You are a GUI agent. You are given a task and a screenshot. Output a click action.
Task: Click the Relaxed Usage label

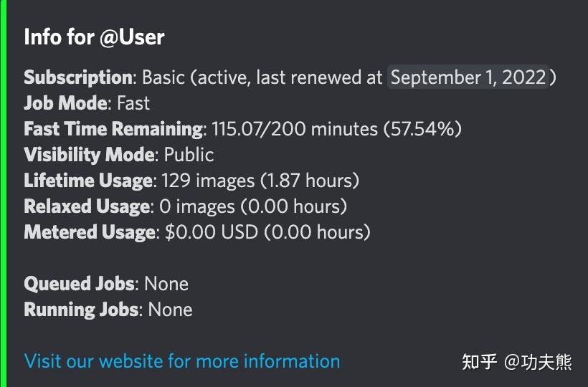(x=87, y=206)
